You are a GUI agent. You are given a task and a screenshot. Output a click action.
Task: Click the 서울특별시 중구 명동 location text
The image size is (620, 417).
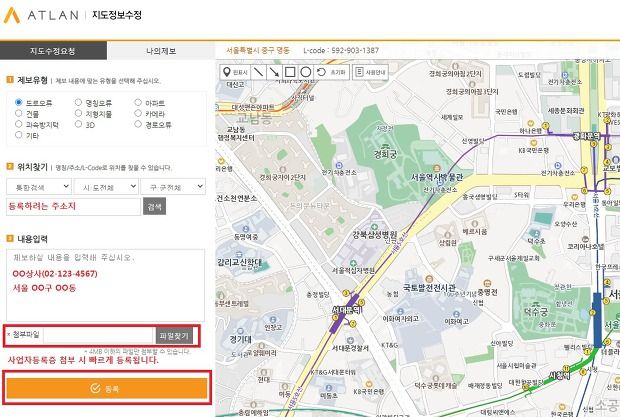point(258,50)
